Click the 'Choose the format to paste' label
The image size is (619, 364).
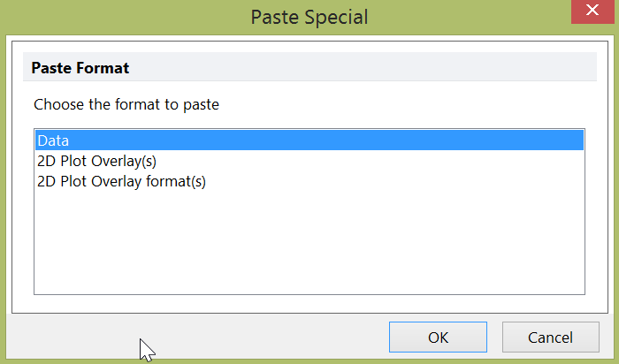point(126,104)
